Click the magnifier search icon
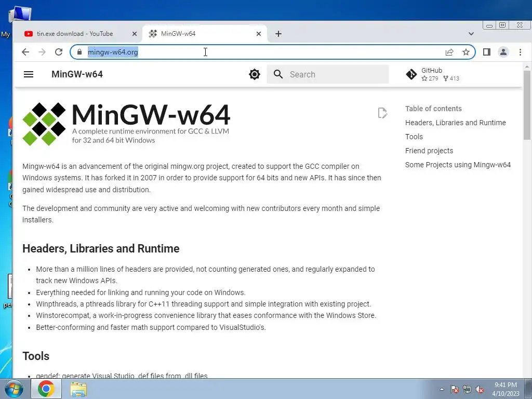Screen dimensions: 532x399 [278, 74]
